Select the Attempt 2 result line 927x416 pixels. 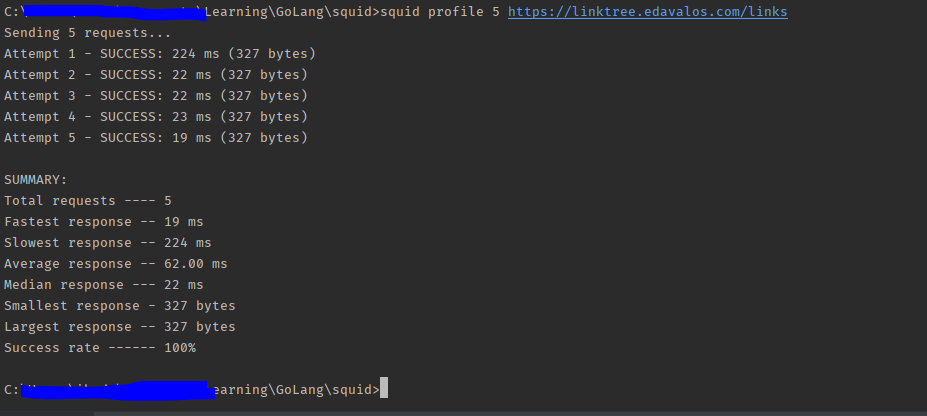click(156, 75)
